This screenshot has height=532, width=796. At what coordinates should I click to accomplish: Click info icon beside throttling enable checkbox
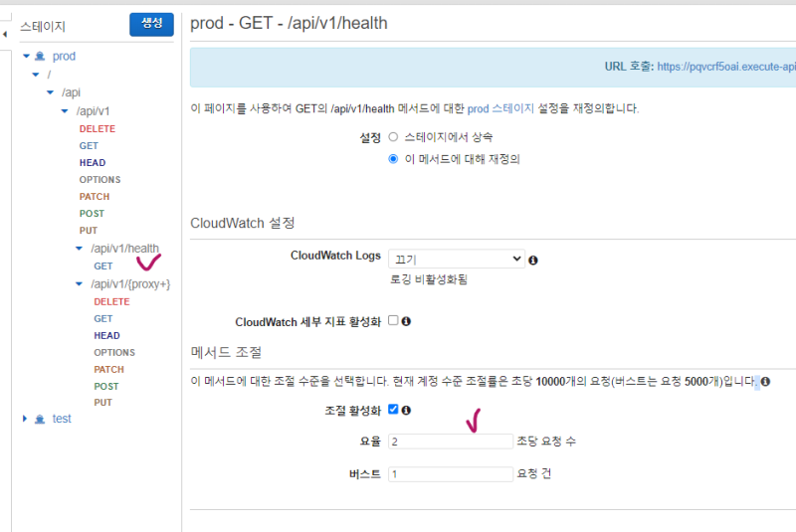(406, 410)
